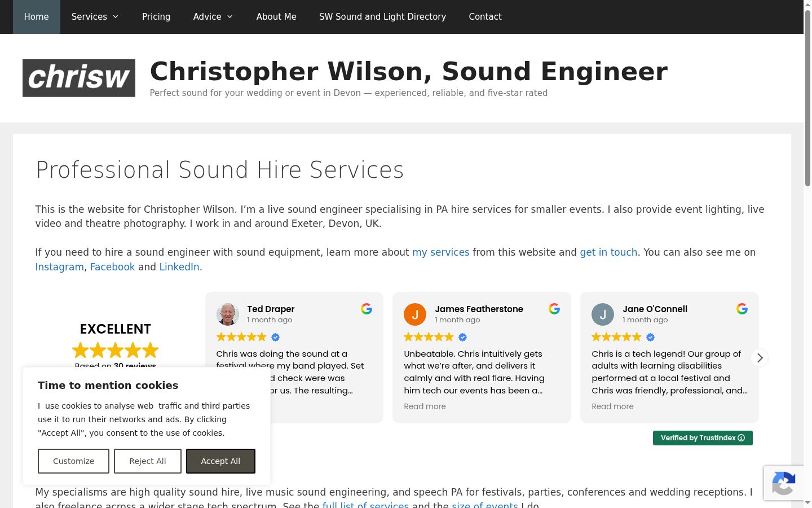Read more of James Featherstone's review
The width and height of the screenshot is (812, 508).
(x=425, y=406)
